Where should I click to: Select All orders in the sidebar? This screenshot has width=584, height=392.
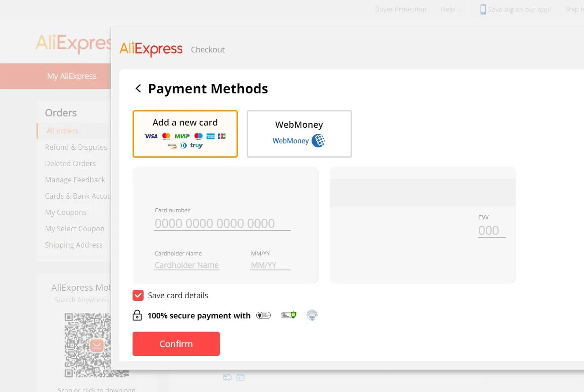(63, 131)
